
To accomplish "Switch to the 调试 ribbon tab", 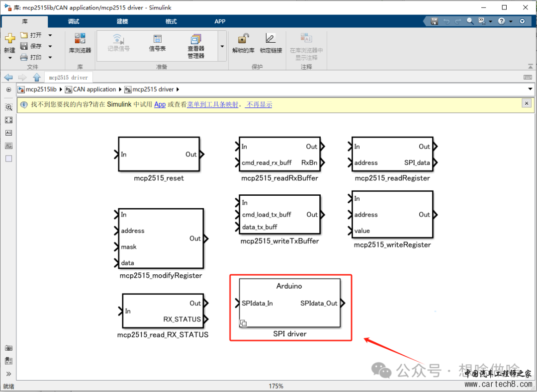I will point(73,21).
